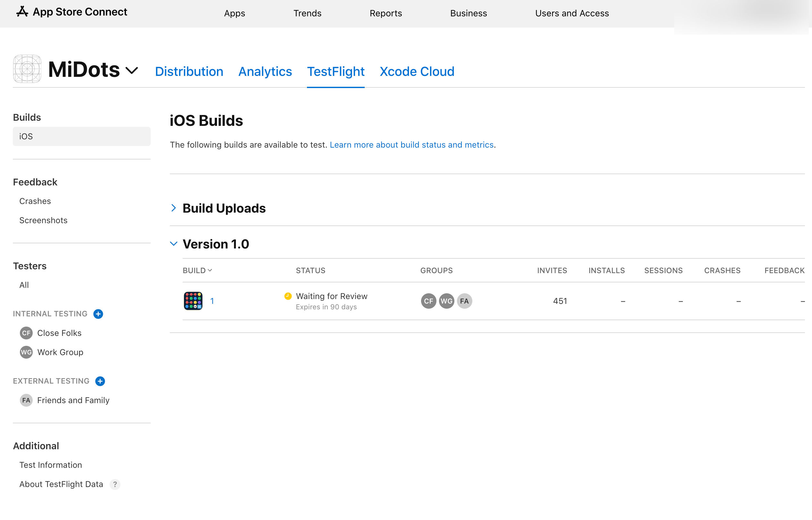812x520 pixels.
Task: Open the MiDots app switcher chevron
Action: pos(132,70)
